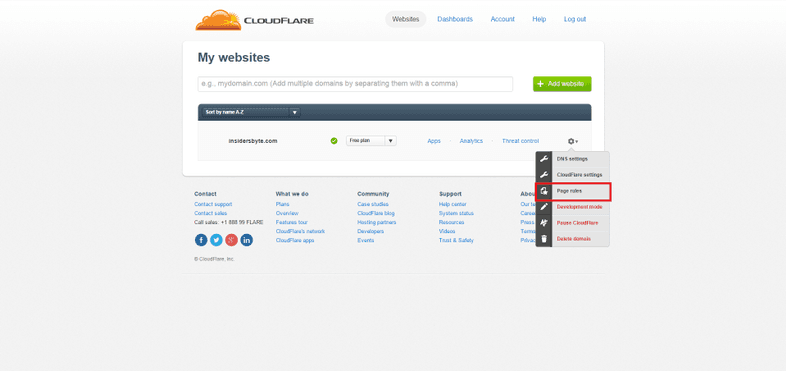Open the Google Plus social icon
786x371 pixels.
(x=231, y=240)
